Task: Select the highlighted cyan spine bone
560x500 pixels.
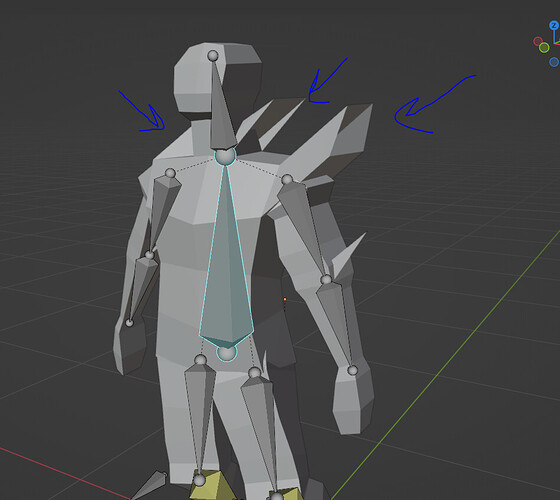Action: [227, 257]
